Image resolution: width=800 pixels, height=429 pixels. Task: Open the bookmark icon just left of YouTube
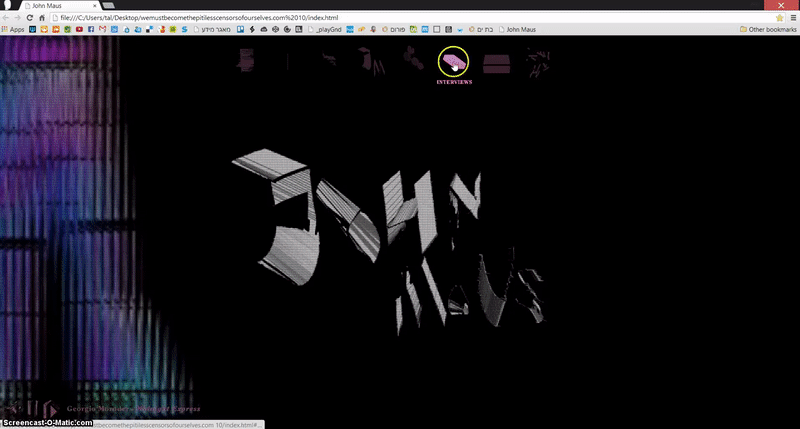67,30
